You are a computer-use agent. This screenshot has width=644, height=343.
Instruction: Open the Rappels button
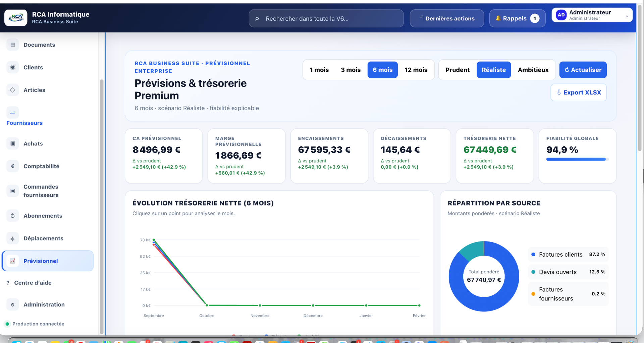pyautogui.click(x=517, y=18)
